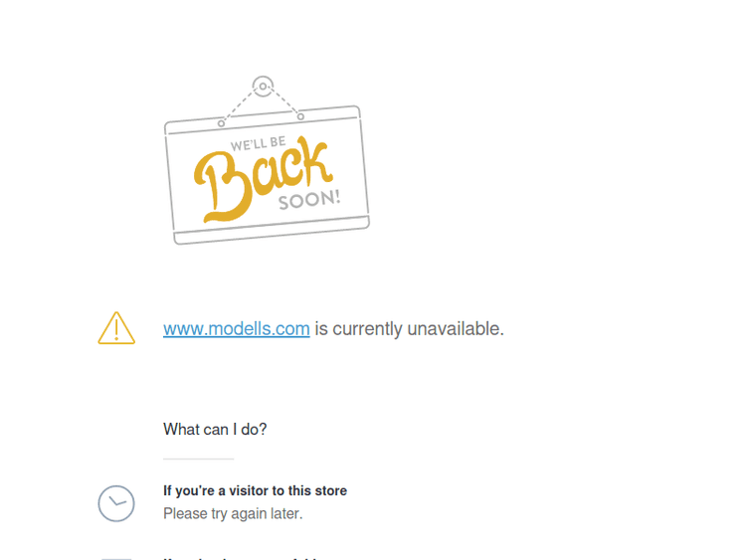Click "If you're a visitor to this store" heading
Viewport: 746px width, 560px height.
[255, 490]
